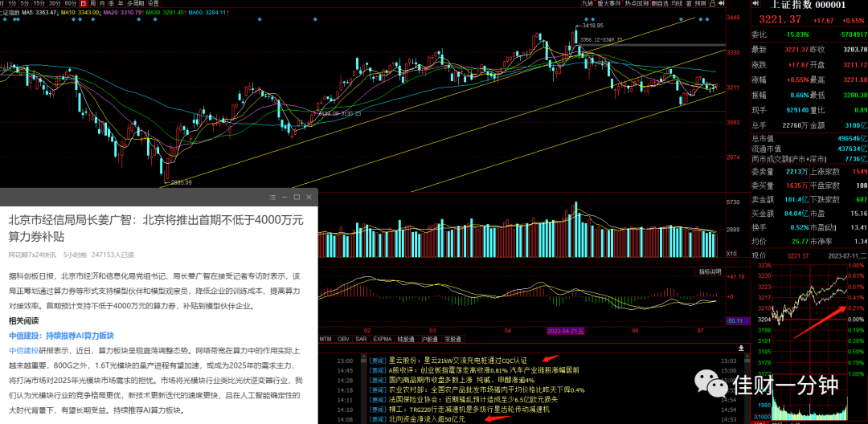The width and height of the screenshot is (868, 424).
Task: Switch chart to 1分 period
Action: (12, 3)
